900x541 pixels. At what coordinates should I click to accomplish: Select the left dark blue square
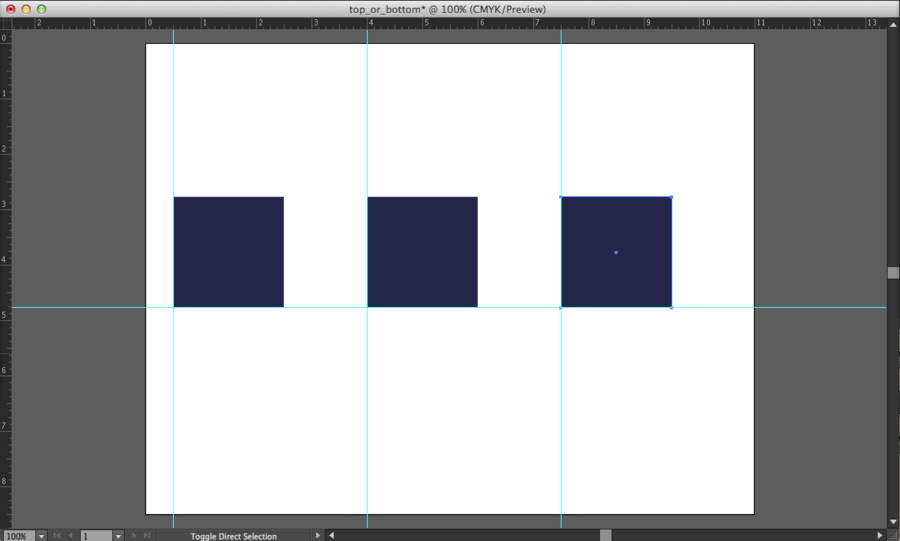click(x=228, y=252)
